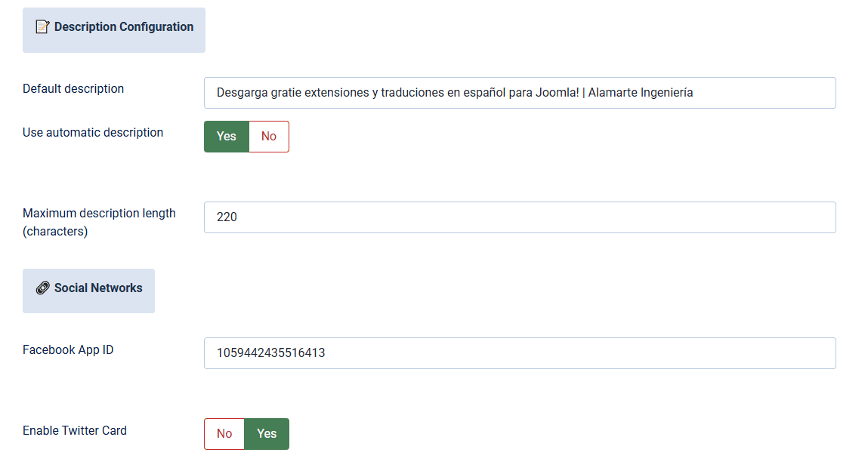Place cursor on "Alamarte Ingeniería" in the description
Viewport: 868px width, 474px height.
coord(640,93)
